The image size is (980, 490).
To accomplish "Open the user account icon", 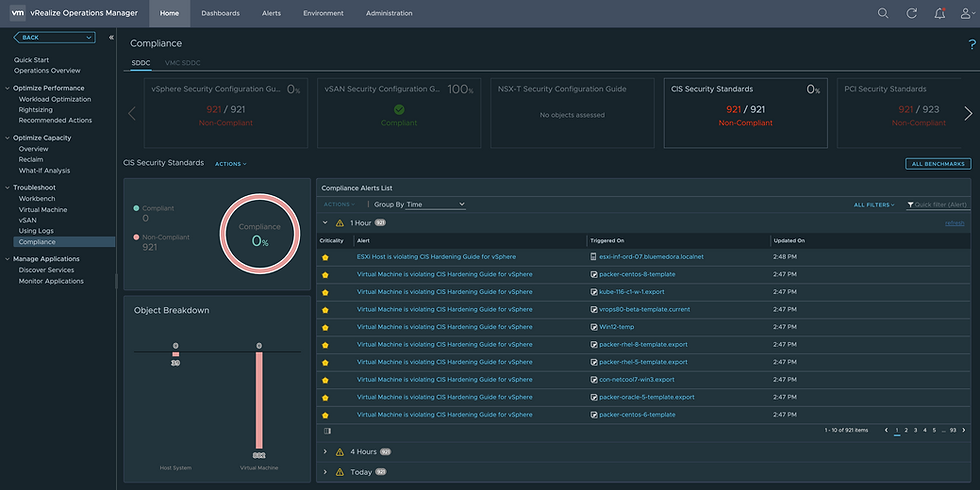I will pyautogui.click(x=966, y=13).
